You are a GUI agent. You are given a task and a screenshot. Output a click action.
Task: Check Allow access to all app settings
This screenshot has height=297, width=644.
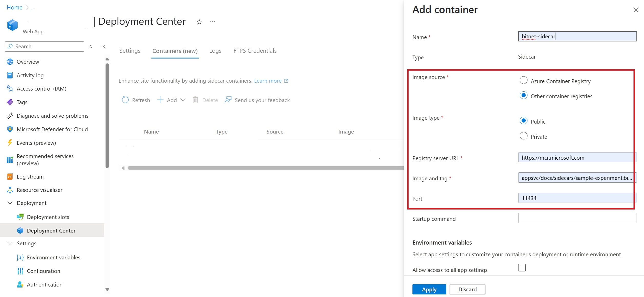[522, 268]
